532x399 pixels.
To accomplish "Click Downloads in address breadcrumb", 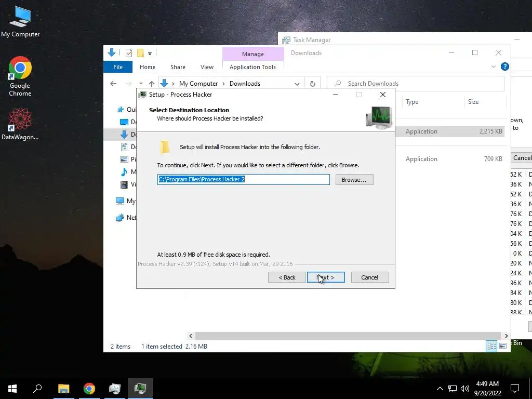I will (x=245, y=84).
